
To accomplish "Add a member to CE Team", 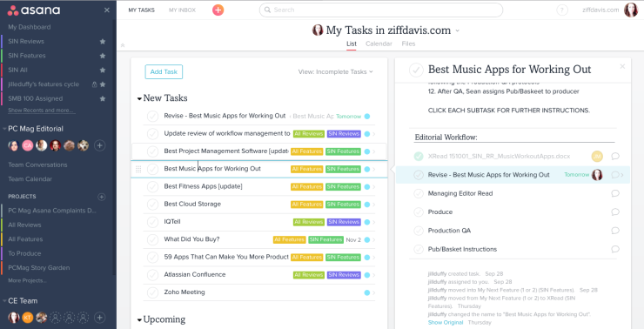I will pos(99,318).
